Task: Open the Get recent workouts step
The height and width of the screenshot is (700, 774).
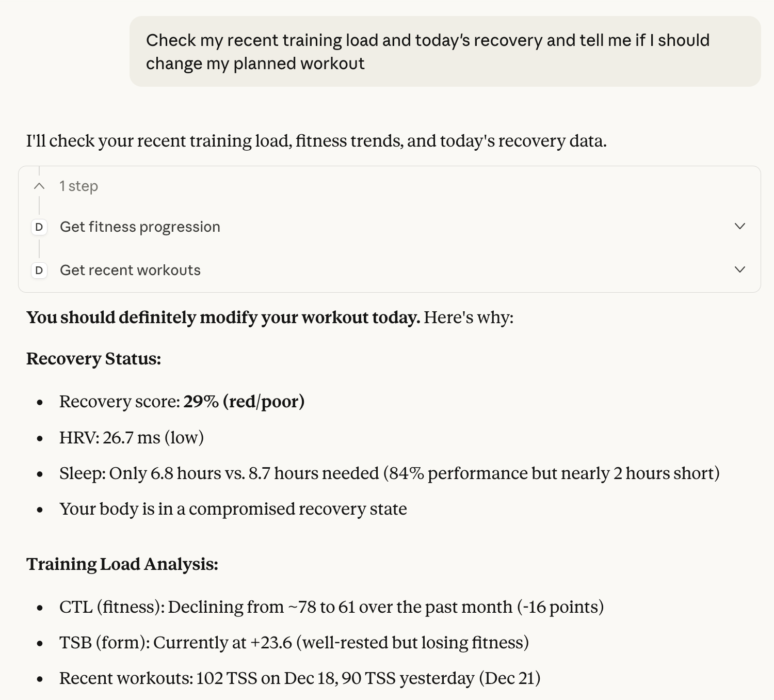Action: (130, 271)
